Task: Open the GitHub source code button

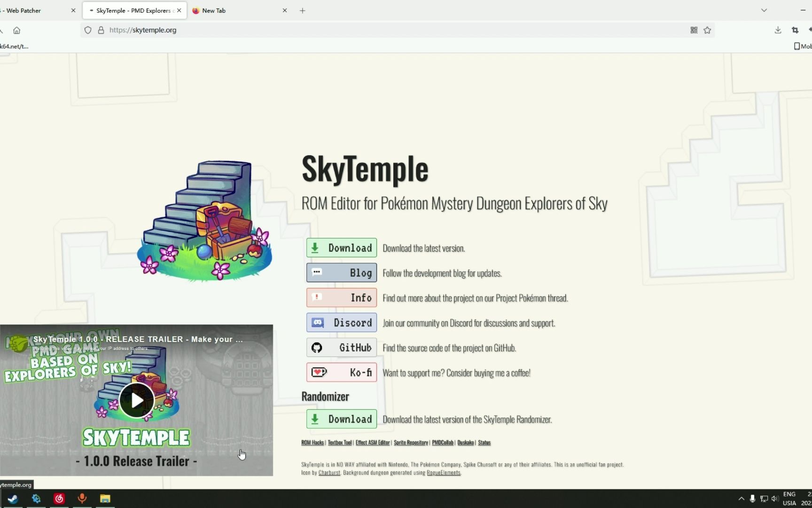Action: point(342,348)
